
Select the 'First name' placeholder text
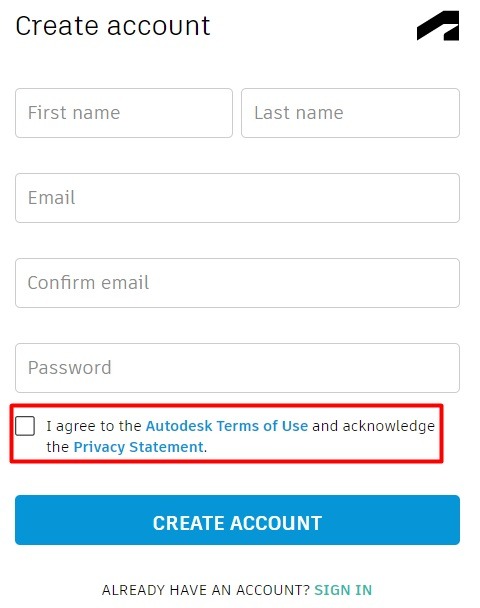point(74,113)
